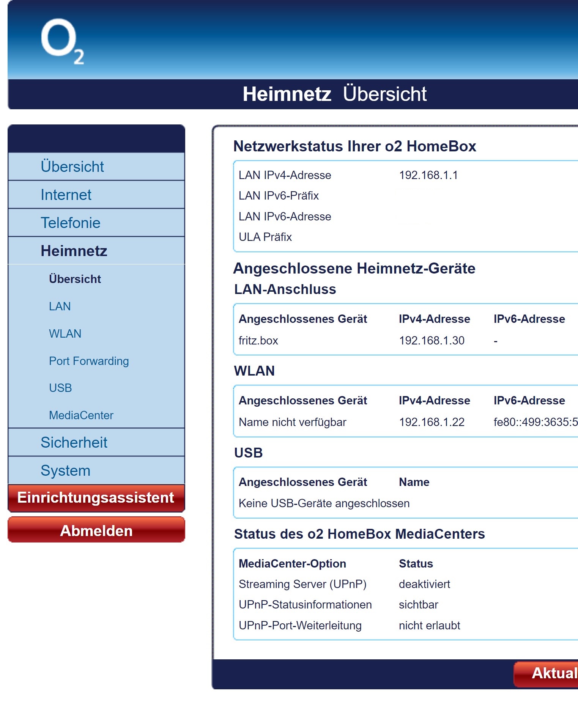Open the MediaCenter submenu page
Viewport: 578px width, 728px height.
pos(81,415)
